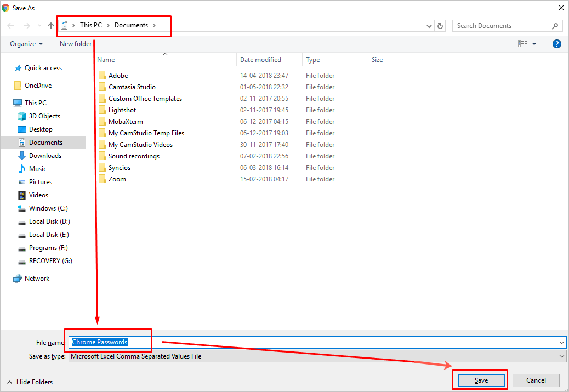The image size is (569, 392).
Task: Click the search magnifier icon
Action: (x=555, y=26)
